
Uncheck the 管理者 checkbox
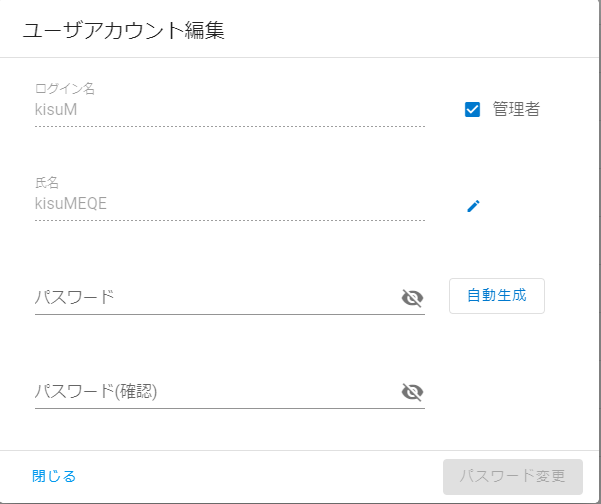pos(472,110)
